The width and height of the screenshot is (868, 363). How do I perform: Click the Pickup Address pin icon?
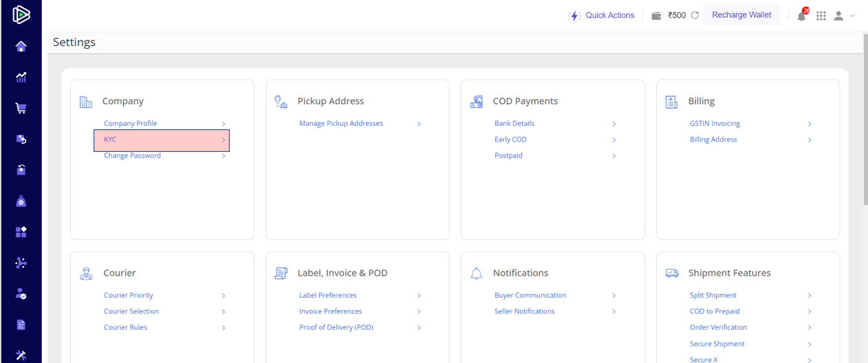(x=281, y=102)
